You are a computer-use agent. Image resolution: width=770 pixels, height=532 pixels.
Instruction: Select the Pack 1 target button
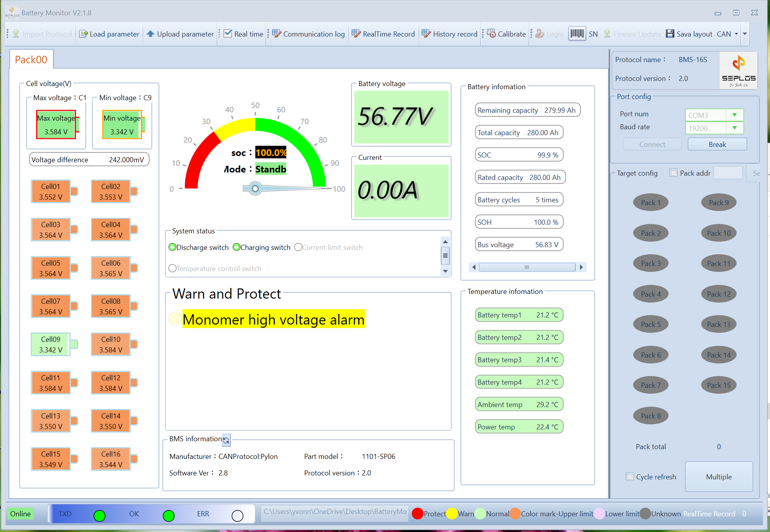tap(650, 203)
